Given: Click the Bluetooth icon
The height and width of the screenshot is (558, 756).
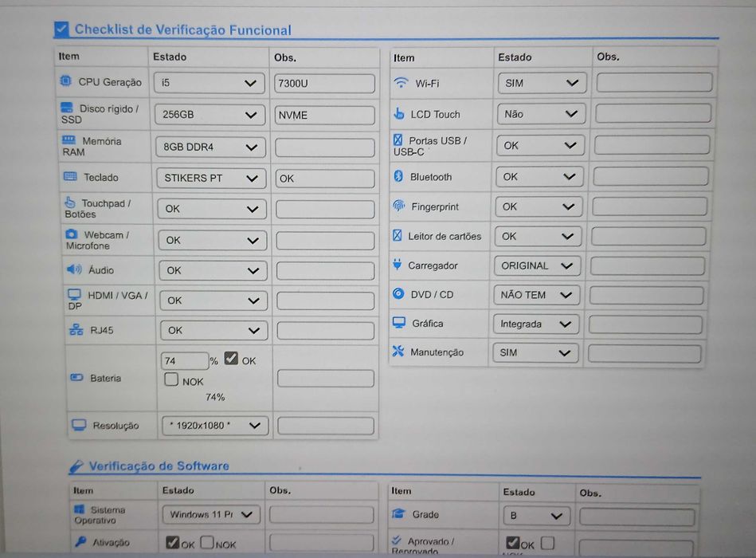Looking at the screenshot, I should click(398, 176).
